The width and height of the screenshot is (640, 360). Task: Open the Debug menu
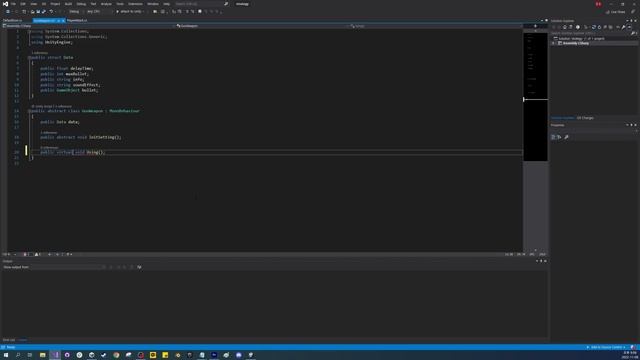point(81,4)
